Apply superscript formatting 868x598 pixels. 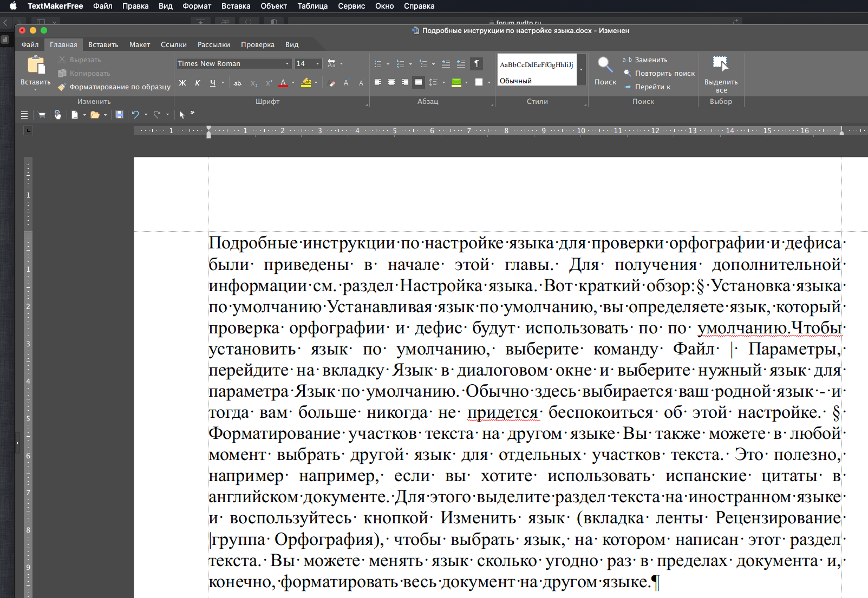coord(269,83)
